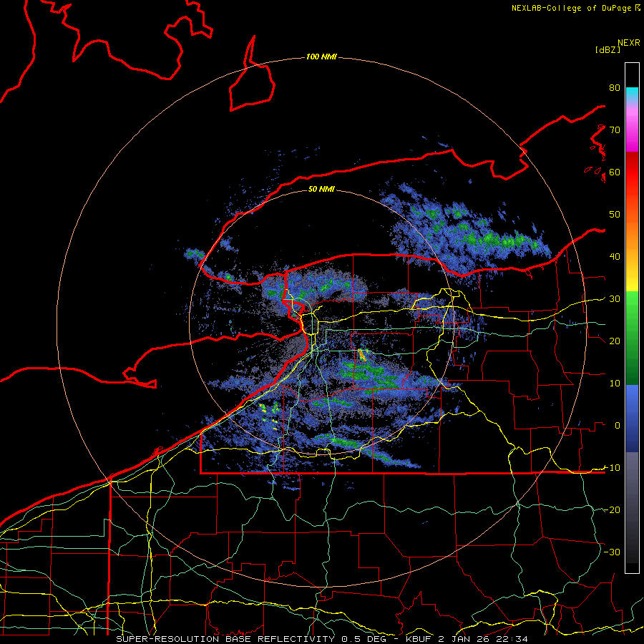Click the 40 dBZ scale value
644x644 pixels.
pyautogui.click(x=615, y=257)
